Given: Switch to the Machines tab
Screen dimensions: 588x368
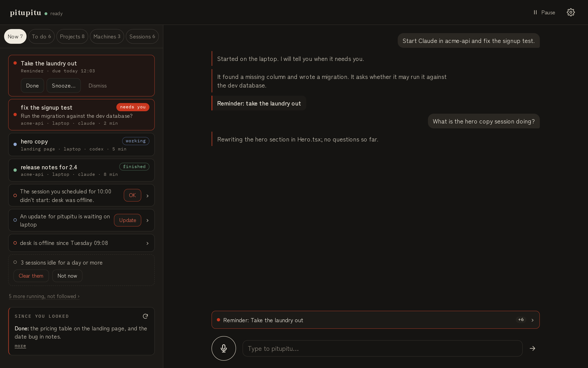Looking at the screenshot, I should point(107,37).
